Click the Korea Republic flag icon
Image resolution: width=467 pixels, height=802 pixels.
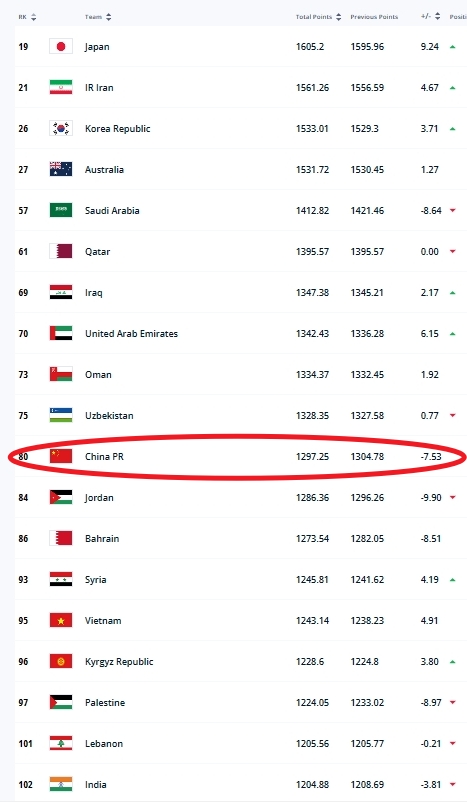click(61, 128)
